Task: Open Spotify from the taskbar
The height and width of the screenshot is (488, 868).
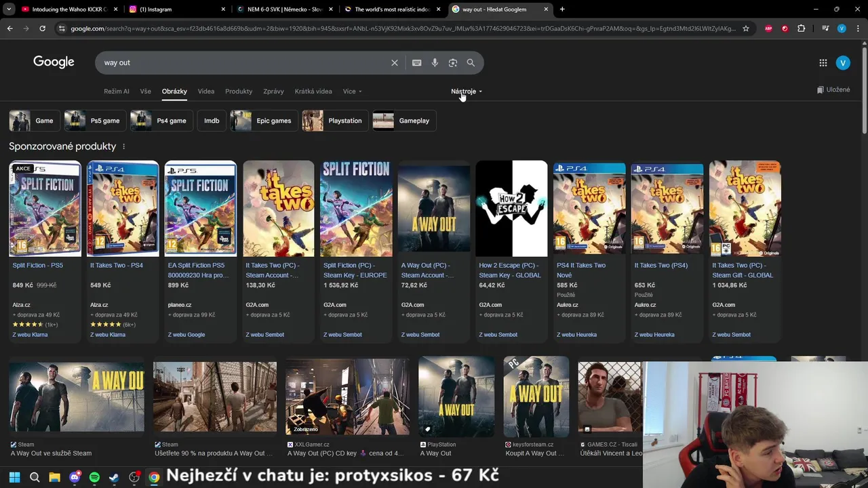Action: [x=94, y=477]
